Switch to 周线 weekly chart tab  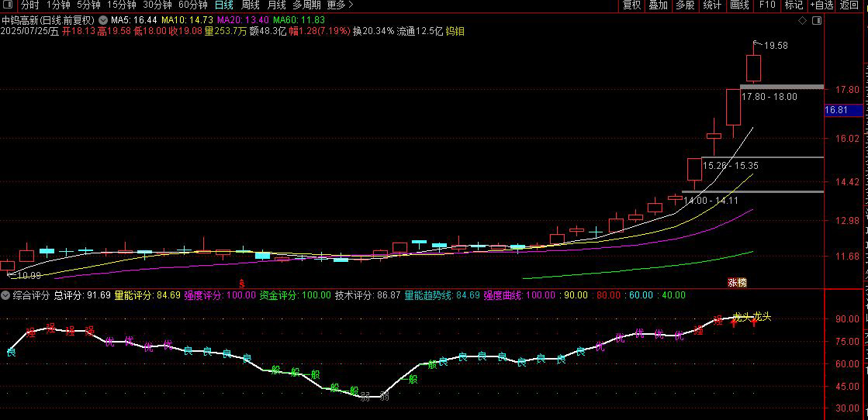click(x=251, y=5)
